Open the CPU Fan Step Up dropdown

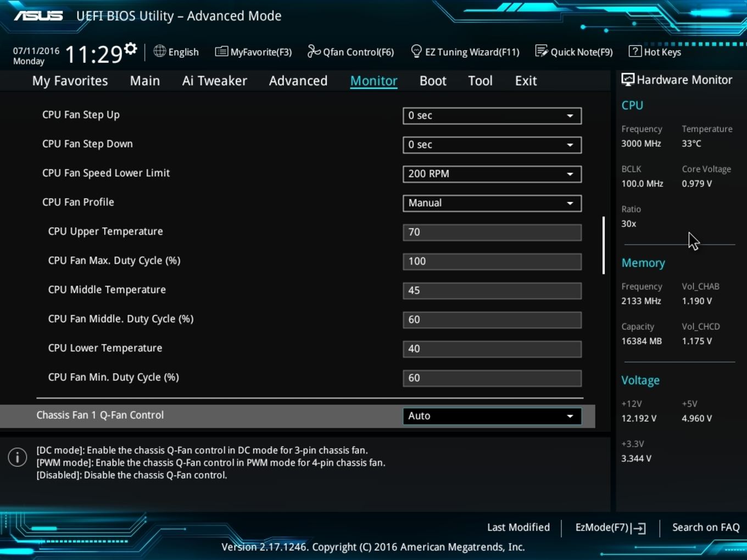492,116
